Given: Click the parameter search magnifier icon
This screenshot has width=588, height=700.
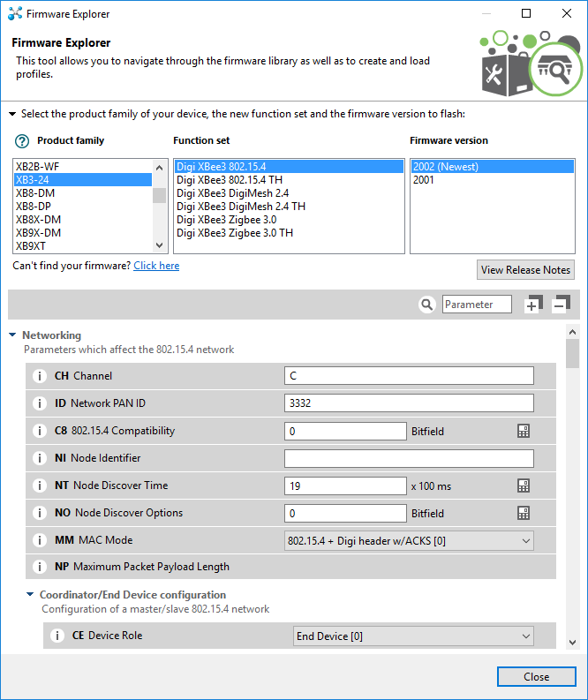Looking at the screenshot, I should (x=426, y=305).
